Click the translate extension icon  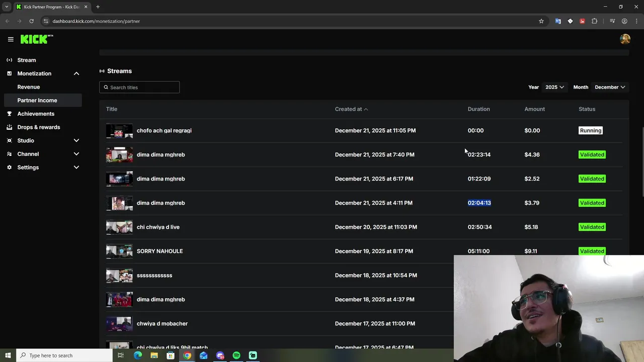pos(558,21)
